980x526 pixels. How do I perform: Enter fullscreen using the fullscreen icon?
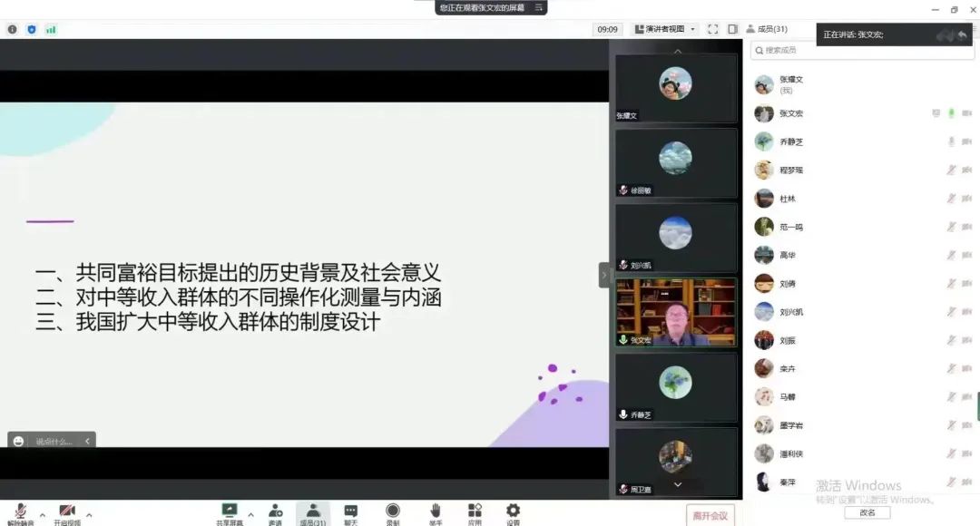tap(712, 29)
